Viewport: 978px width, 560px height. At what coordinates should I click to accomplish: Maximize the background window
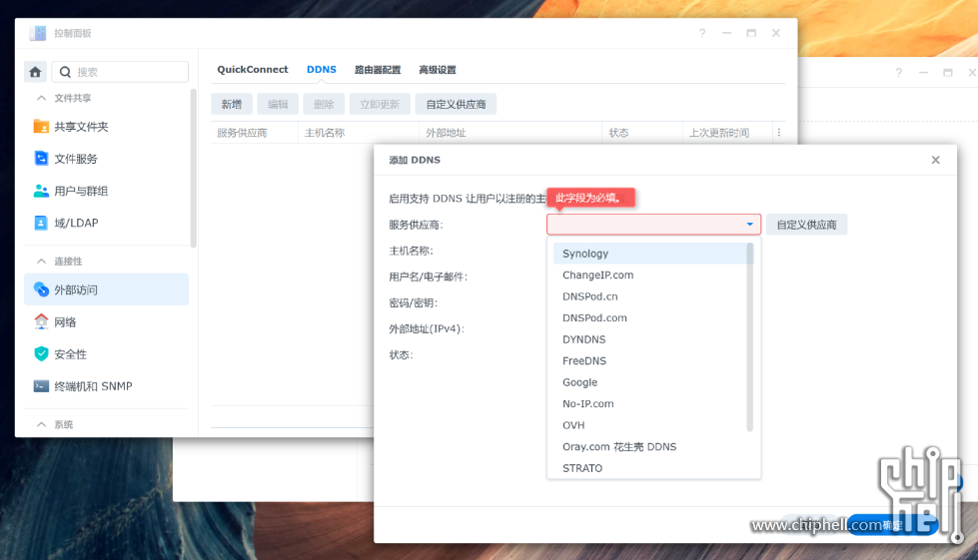click(948, 72)
